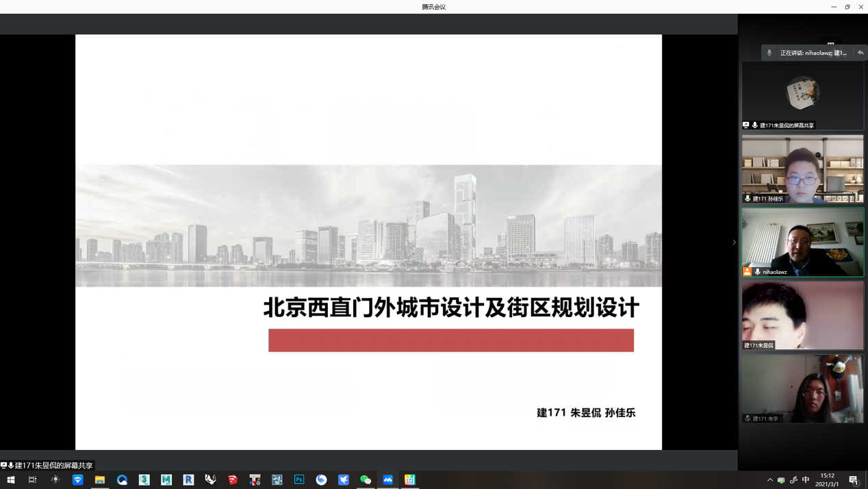The width and height of the screenshot is (868, 489).
Task: Click the microphone icon in the speaking bar
Action: point(769,53)
